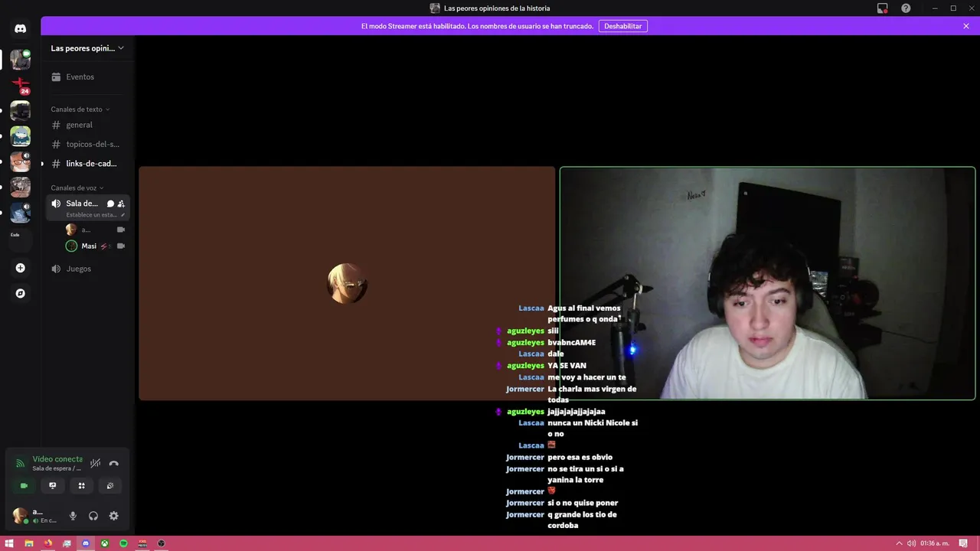This screenshot has width=980, height=551.
Task: Open the volume icon in system tray
Action: point(911,543)
